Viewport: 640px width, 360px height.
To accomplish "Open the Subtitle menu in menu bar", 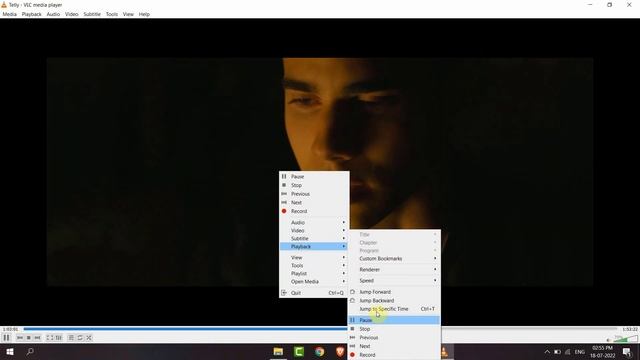I will (92, 14).
